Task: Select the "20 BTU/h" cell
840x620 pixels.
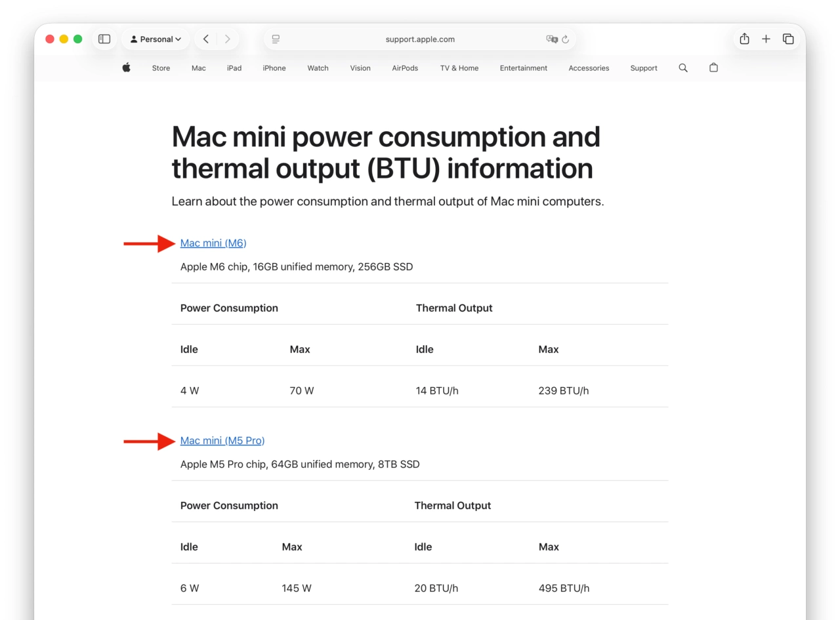Action: coord(436,589)
